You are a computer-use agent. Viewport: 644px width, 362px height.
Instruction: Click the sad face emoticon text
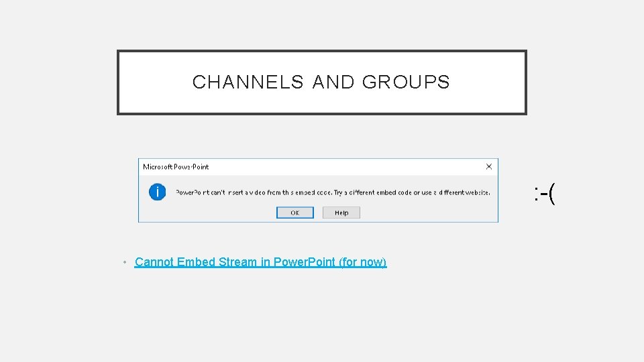pos(545,193)
